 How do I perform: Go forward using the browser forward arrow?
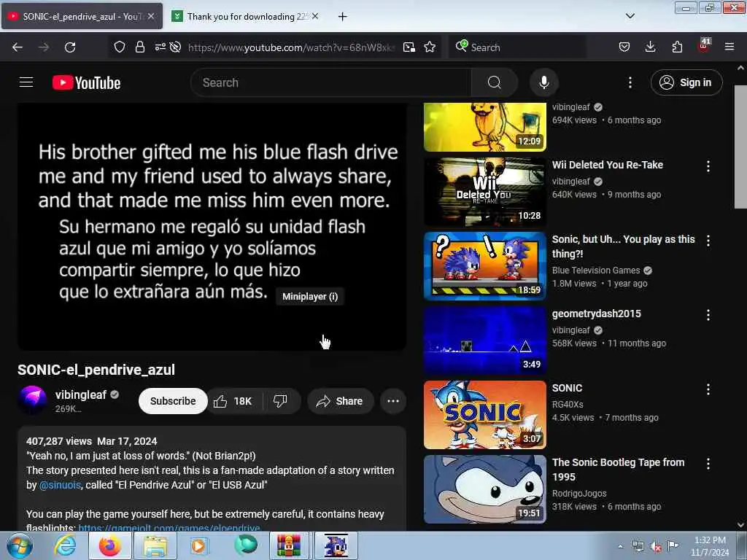pyautogui.click(x=44, y=47)
